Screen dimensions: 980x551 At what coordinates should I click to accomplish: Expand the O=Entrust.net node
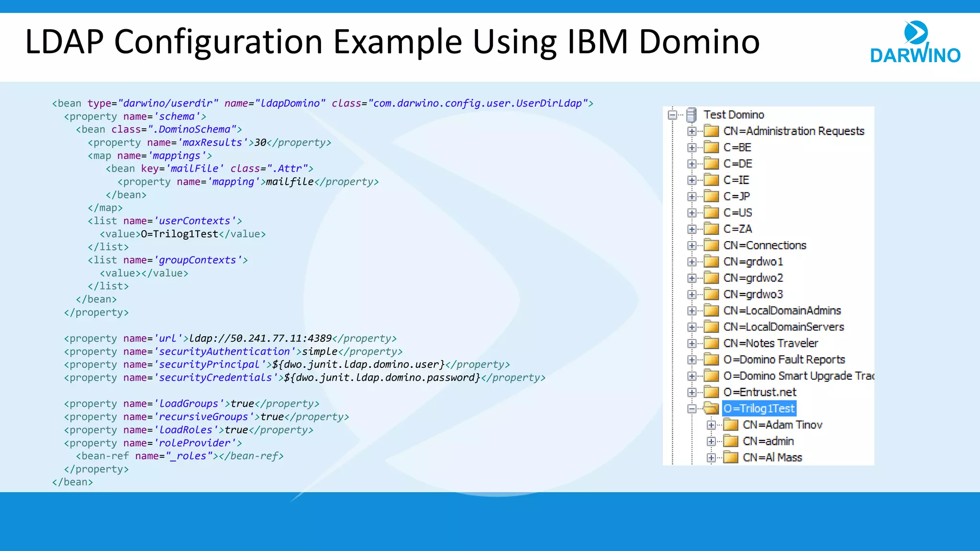pyautogui.click(x=691, y=392)
